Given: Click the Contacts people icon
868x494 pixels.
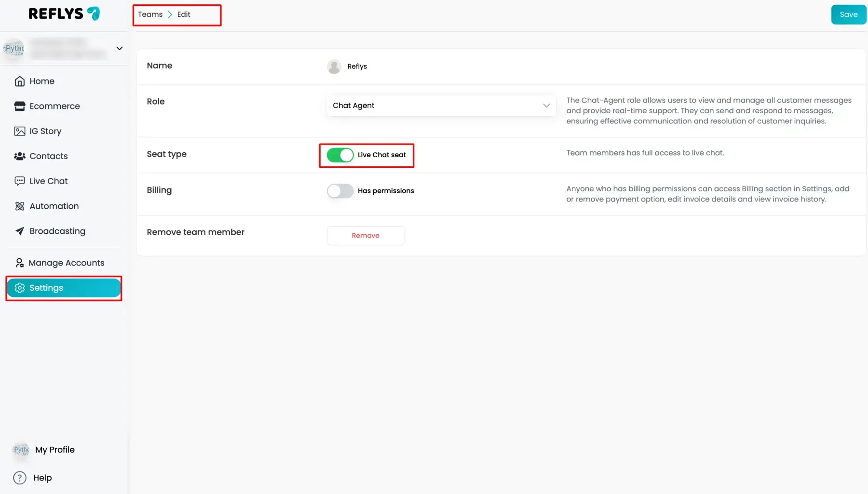Looking at the screenshot, I should click(x=19, y=156).
